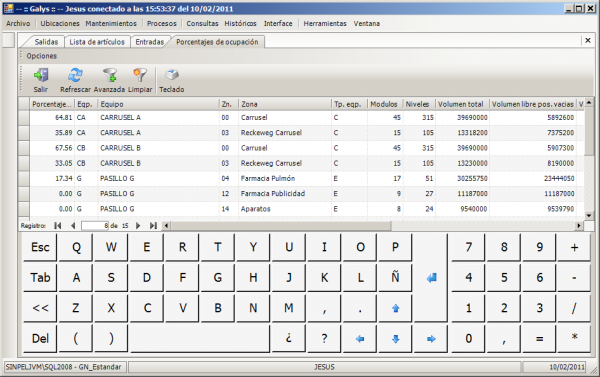Tap the space bar key
This screenshot has height=377, width=600.
(x=200, y=338)
